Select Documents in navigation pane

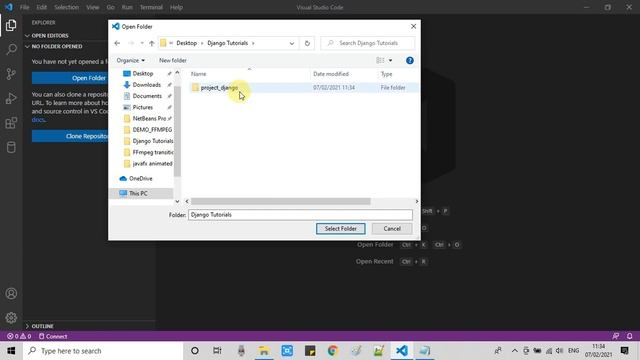tap(147, 96)
